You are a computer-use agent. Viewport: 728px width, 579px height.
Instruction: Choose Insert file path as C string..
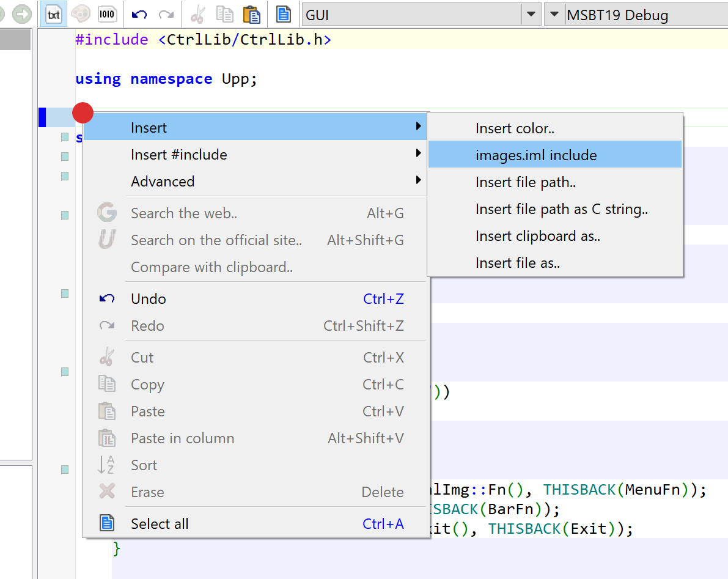[x=561, y=209]
